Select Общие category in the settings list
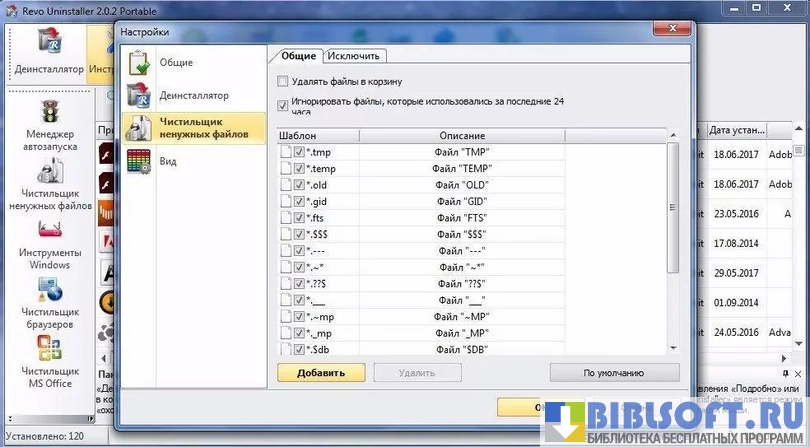Image resolution: width=810 pixels, height=447 pixels. coord(175,63)
